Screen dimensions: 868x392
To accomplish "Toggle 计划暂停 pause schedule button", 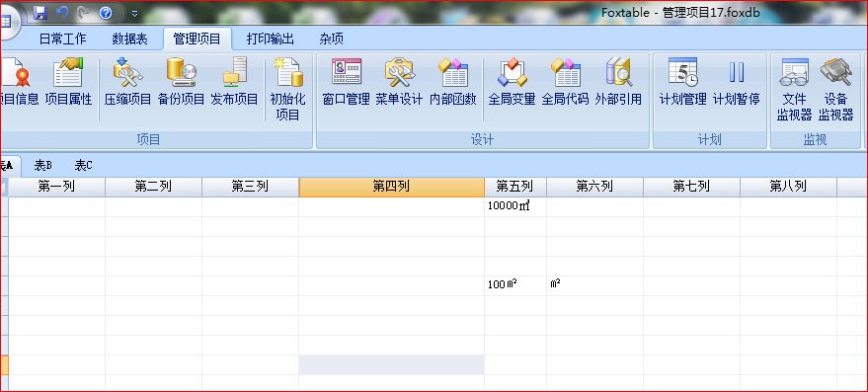I will tap(737, 81).
